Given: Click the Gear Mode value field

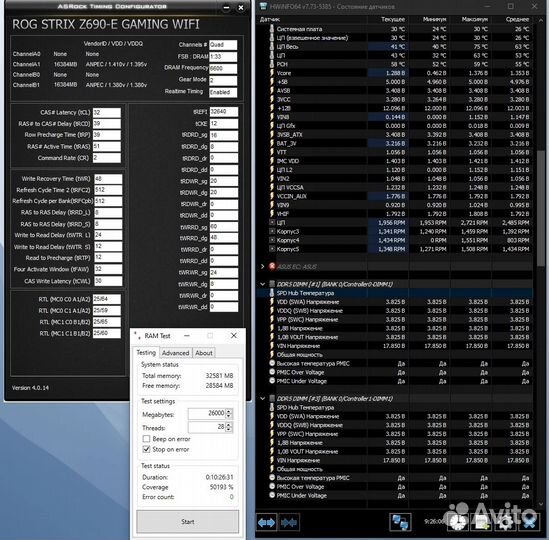Looking at the screenshot, I should (x=223, y=80).
